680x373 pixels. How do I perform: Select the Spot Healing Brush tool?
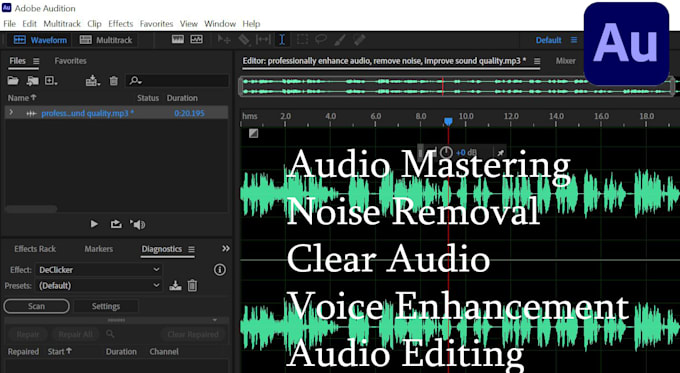tap(360, 40)
